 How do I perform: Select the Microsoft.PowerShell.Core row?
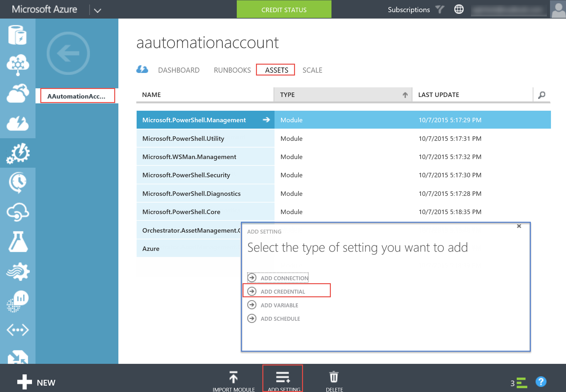pos(344,212)
